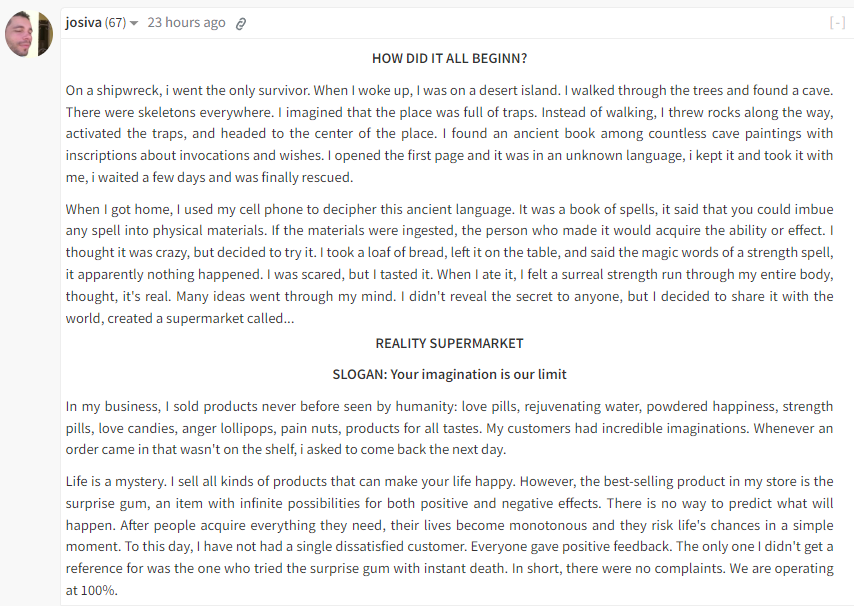Click the word "SLOGAN:" in bold
This screenshot has height=606, width=854.
[359, 375]
